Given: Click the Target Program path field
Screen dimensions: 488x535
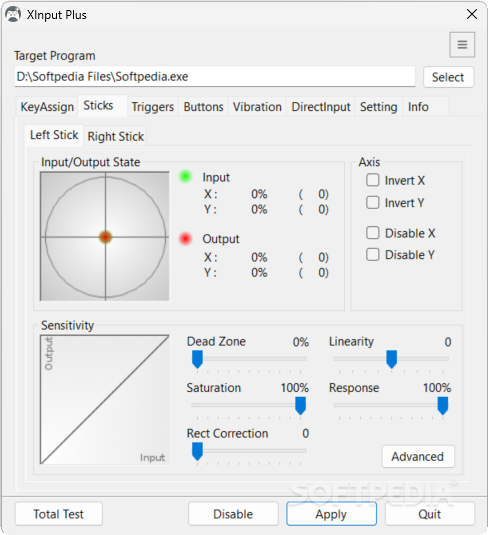Looking at the screenshot, I should pos(215,76).
